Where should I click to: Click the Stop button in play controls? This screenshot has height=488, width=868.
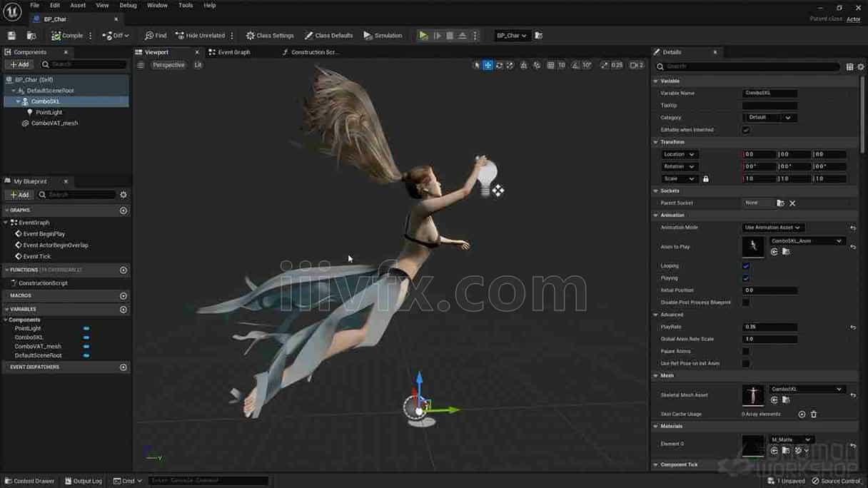click(x=450, y=36)
